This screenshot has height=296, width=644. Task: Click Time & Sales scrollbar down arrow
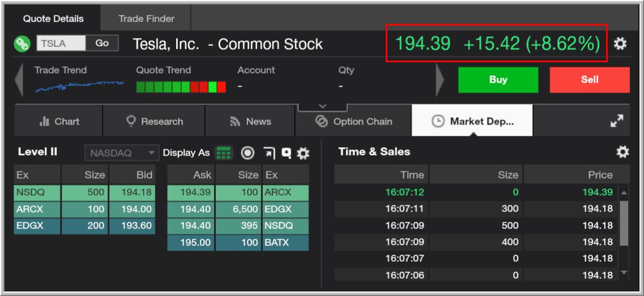624,272
